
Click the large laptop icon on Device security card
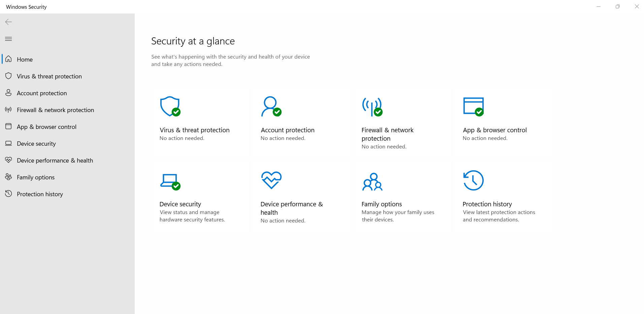pos(170,182)
